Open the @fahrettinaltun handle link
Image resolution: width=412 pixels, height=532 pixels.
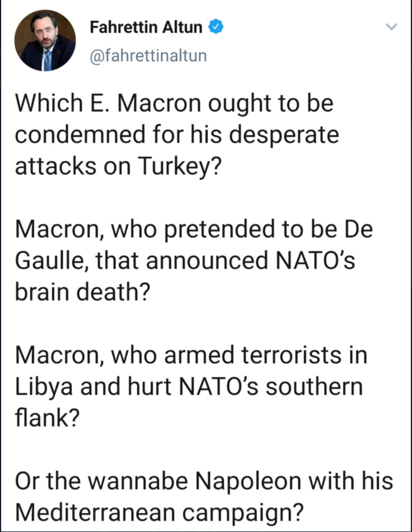pyautogui.click(x=149, y=56)
